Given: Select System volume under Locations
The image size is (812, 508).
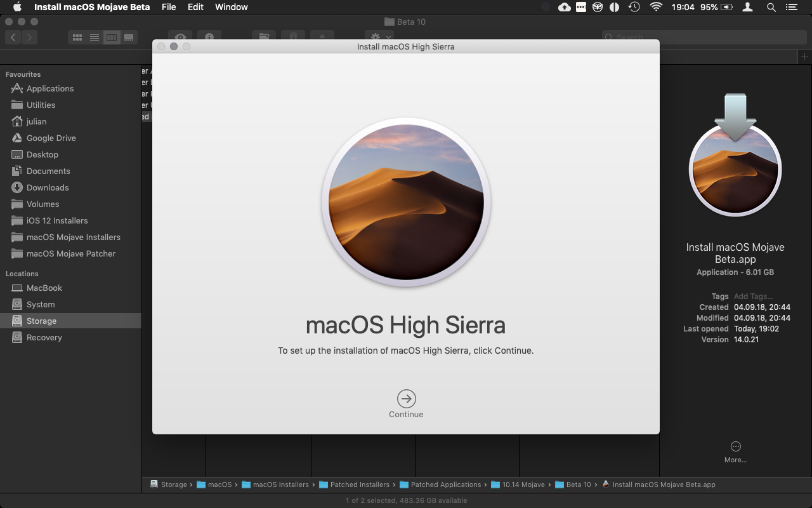Looking at the screenshot, I should click(x=41, y=304).
